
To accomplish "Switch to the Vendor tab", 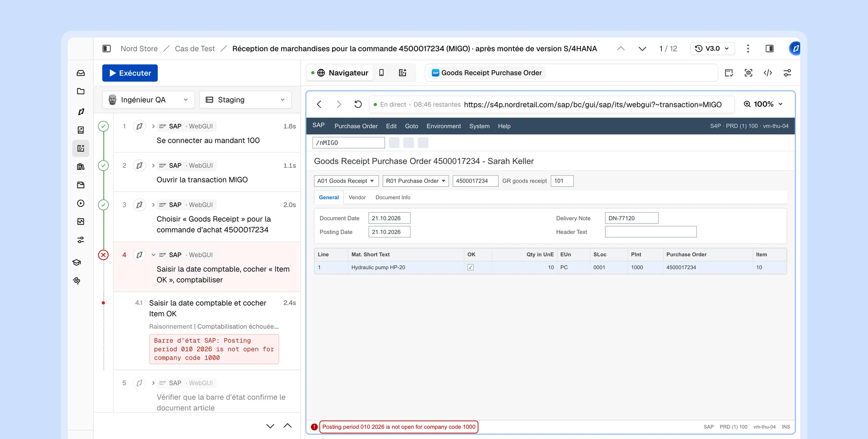I will tap(357, 198).
